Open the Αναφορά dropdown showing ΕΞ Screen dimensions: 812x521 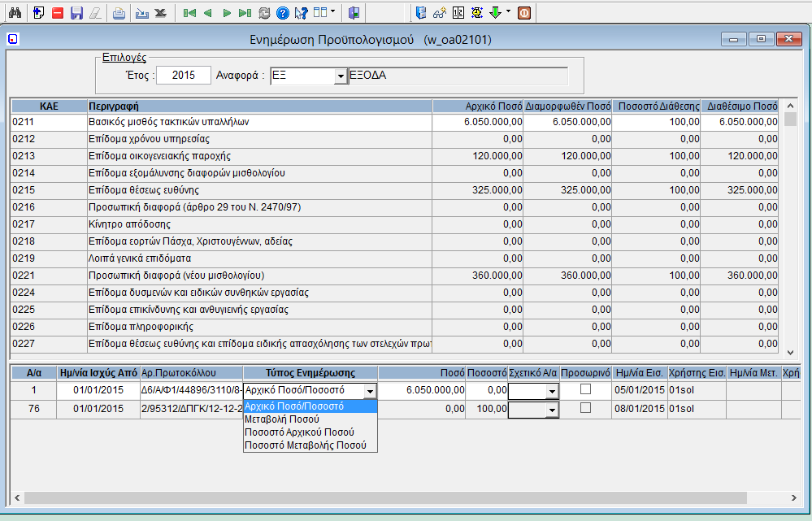click(x=341, y=76)
